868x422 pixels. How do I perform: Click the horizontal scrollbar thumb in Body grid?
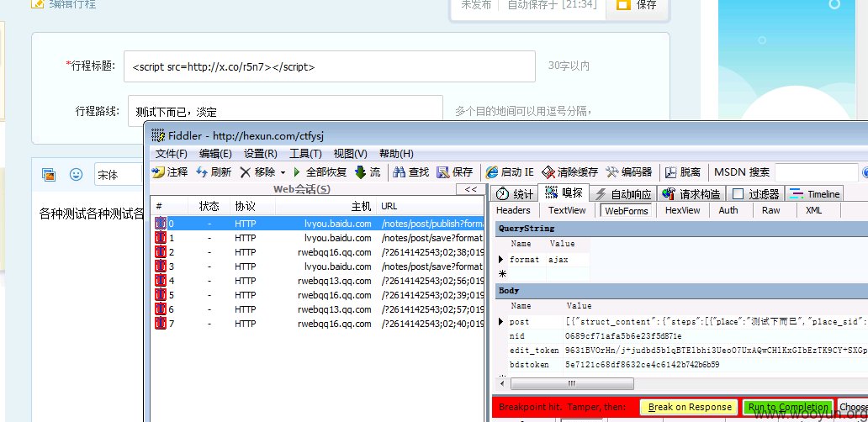point(572,383)
